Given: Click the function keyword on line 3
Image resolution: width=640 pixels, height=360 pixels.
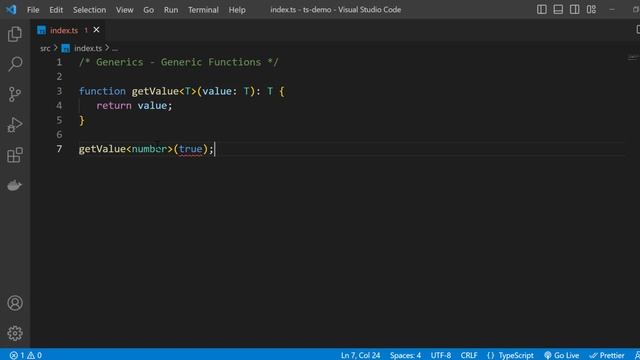Looking at the screenshot, I should tap(102, 91).
